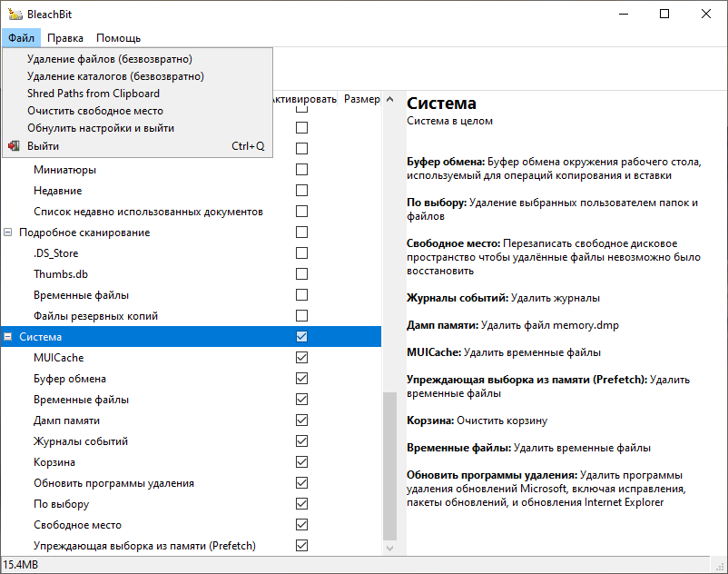
Task: Select the highlighted Система row
Action: pos(191,337)
